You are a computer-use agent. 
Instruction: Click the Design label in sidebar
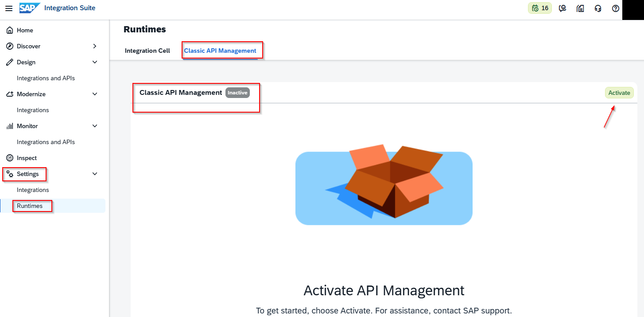pyautogui.click(x=26, y=62)
